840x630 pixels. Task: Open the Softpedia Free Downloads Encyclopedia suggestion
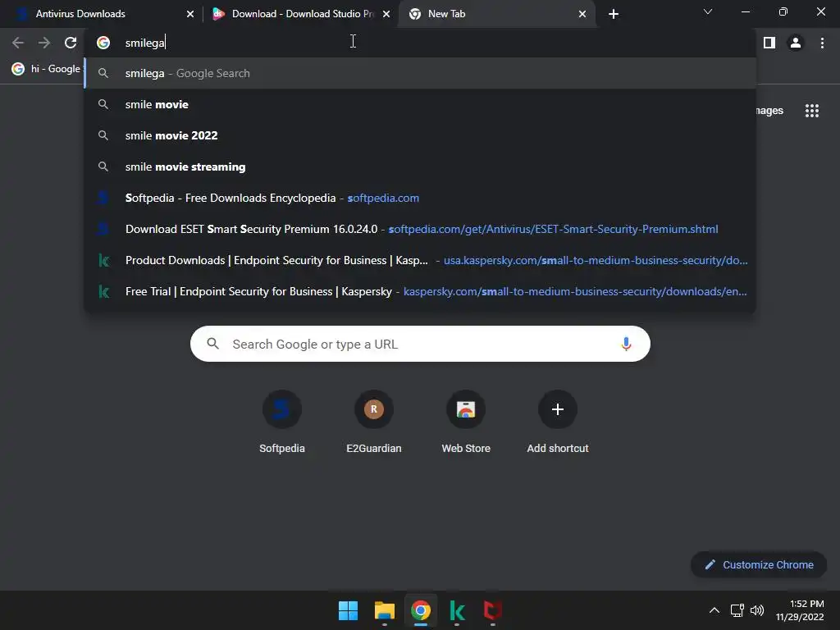pos(420,199)
